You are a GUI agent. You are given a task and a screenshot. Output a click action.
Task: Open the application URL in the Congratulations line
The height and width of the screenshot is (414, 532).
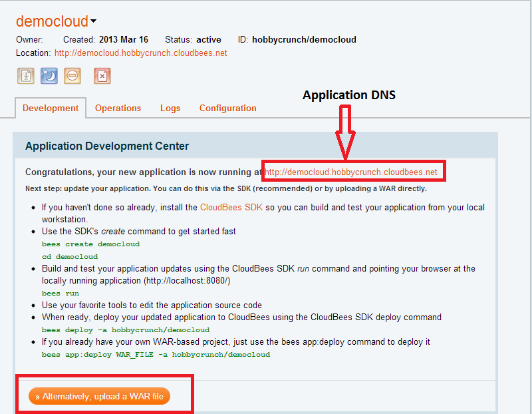tap(351, 172)
